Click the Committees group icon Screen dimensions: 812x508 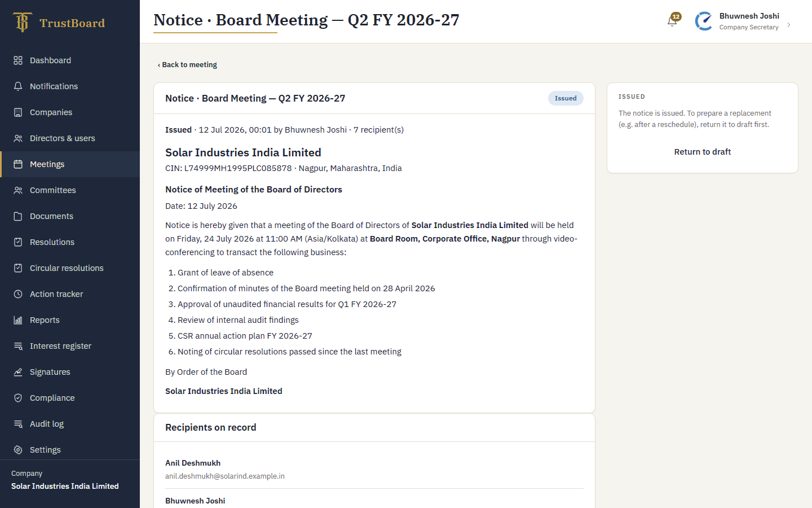18,190
